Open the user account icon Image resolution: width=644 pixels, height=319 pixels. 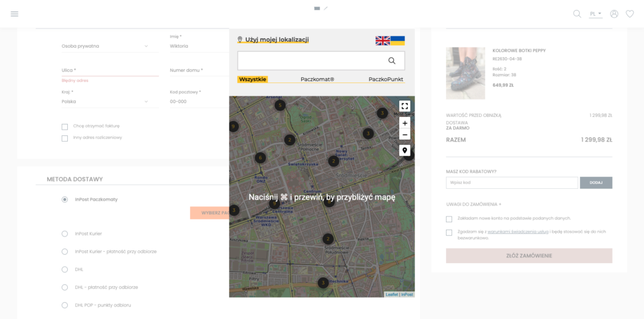click(614, 14)
